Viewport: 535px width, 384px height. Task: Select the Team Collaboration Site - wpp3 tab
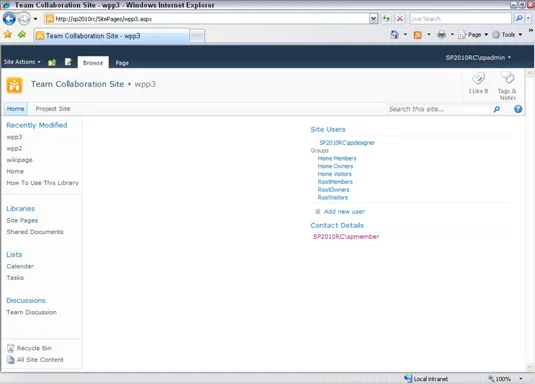tap(111, 35)
